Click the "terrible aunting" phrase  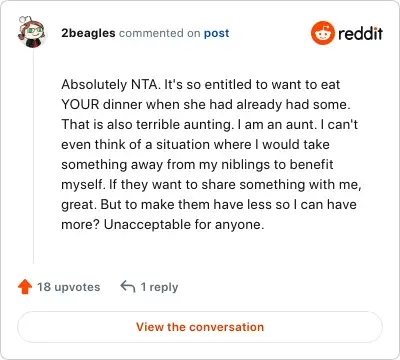183,124
